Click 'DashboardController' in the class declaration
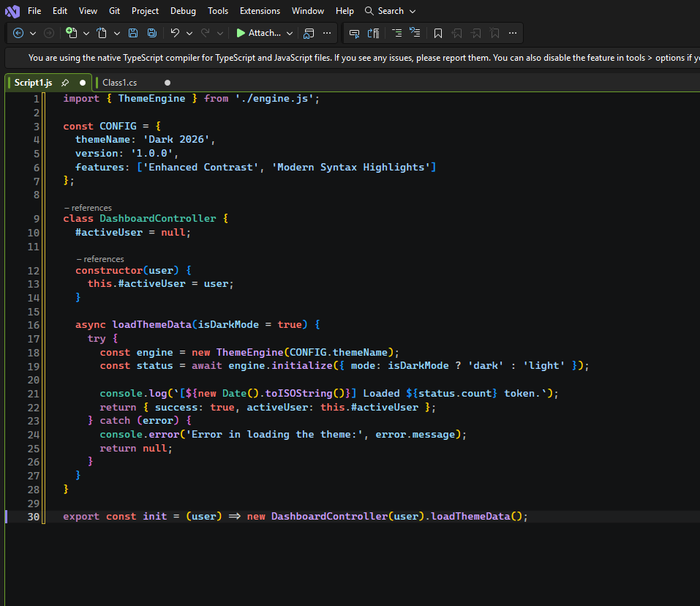Screen dimensions: 700x606 tap(157, 218)
